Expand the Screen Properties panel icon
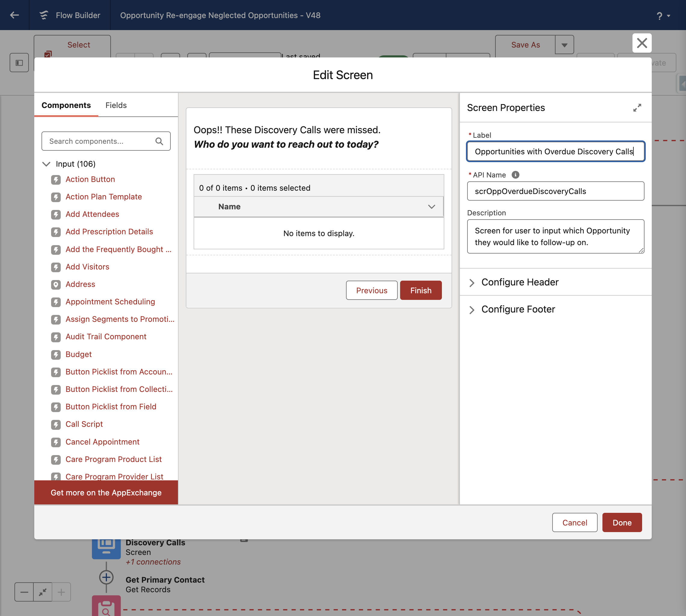Viewport: 686px width, 616px height. [637, 108]
